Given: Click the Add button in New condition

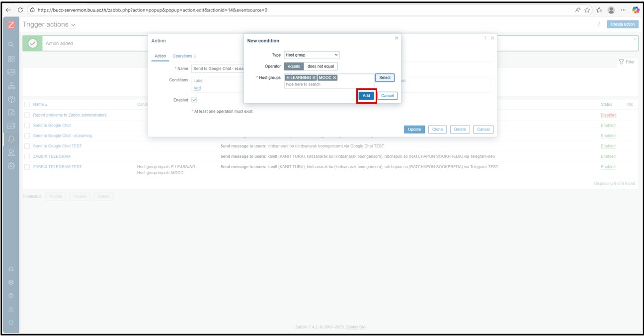Looking at the screenshot, I should 366,96.
